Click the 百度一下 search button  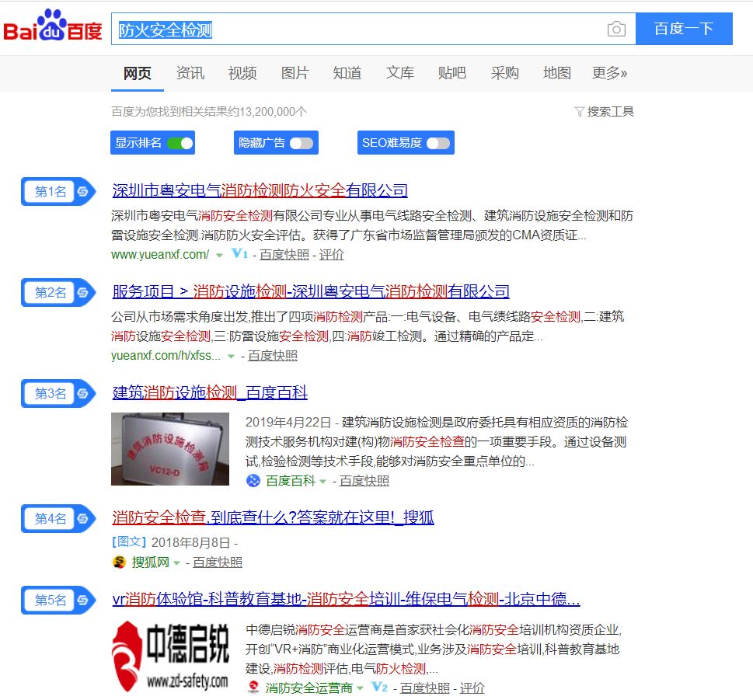(x=684, y=29)
